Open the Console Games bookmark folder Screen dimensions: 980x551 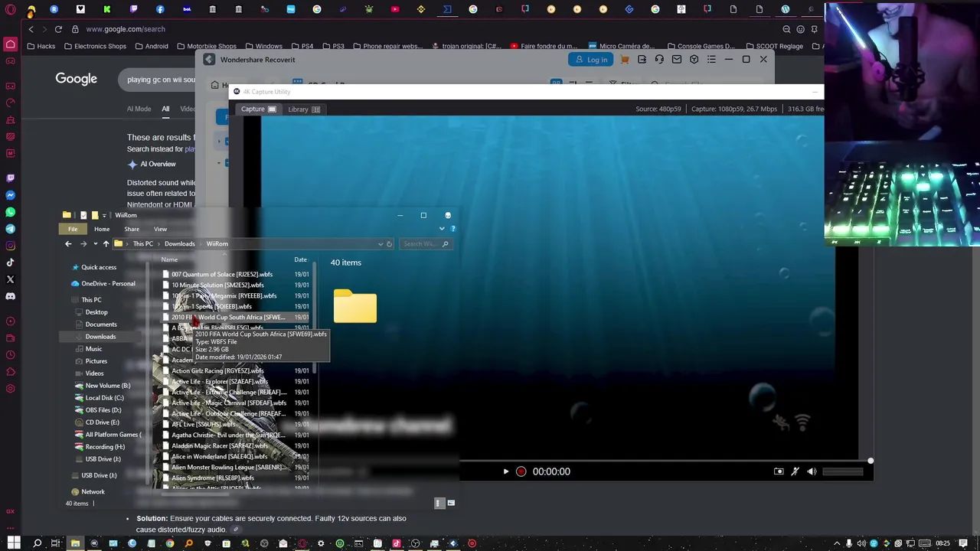coord(701,46)
